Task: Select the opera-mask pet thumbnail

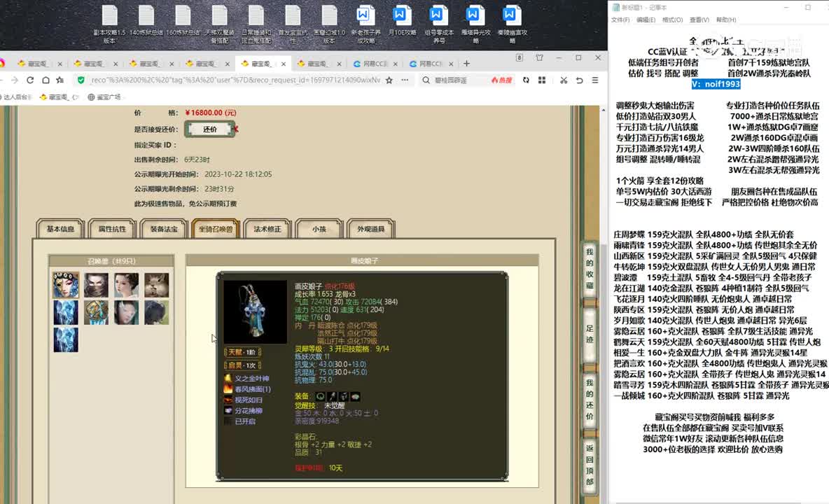Action: pos(66,285)
